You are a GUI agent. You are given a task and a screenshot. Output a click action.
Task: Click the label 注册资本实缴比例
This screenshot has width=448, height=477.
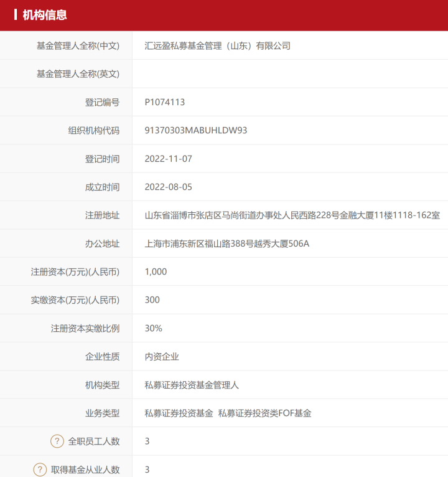point(85,329)
